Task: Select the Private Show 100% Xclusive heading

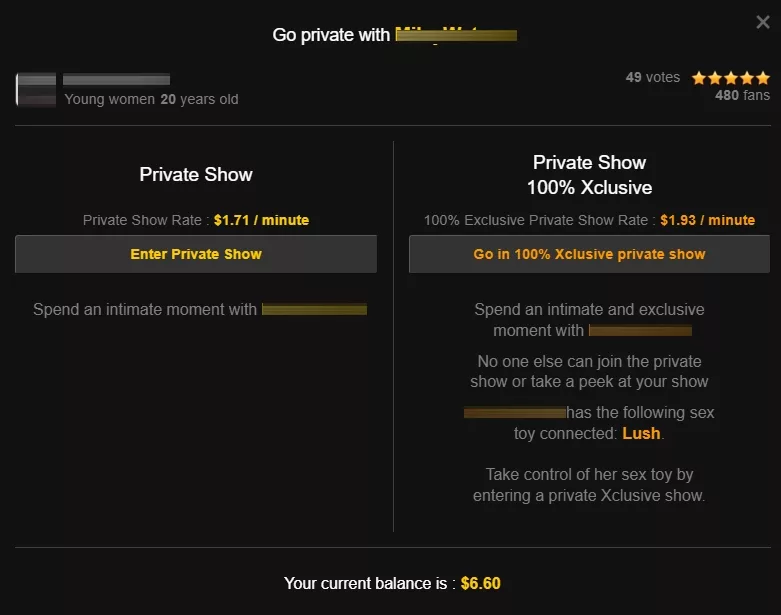Action: pyautogui.click(x=589, y=174)
